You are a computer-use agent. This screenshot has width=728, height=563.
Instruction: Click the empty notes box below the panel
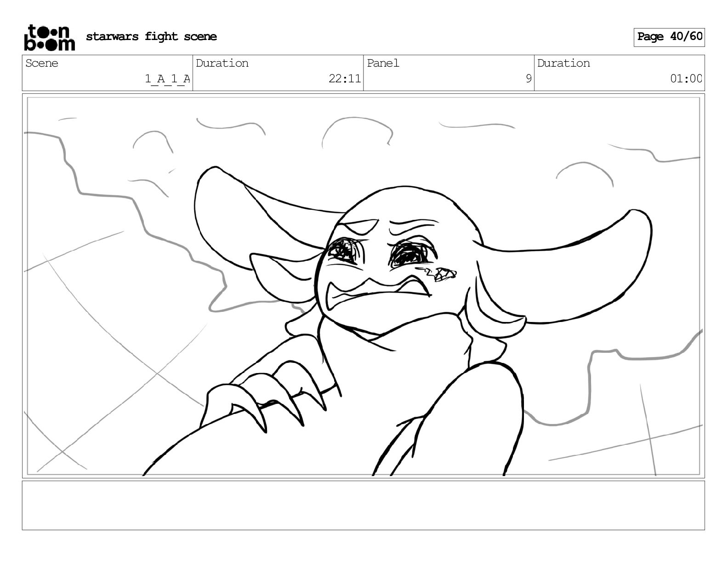[363, 505]
